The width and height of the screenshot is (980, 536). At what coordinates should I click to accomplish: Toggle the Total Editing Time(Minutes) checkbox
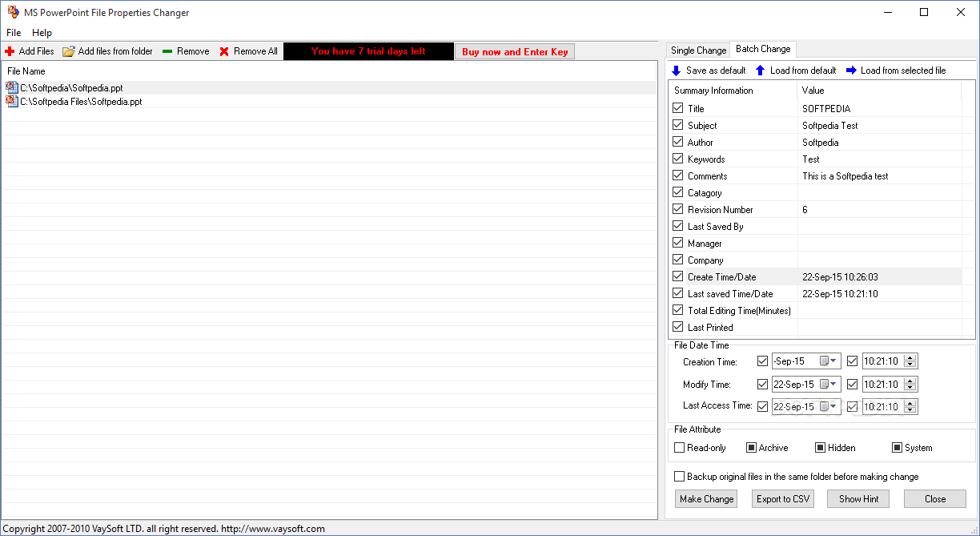click(x=678, y=310)
